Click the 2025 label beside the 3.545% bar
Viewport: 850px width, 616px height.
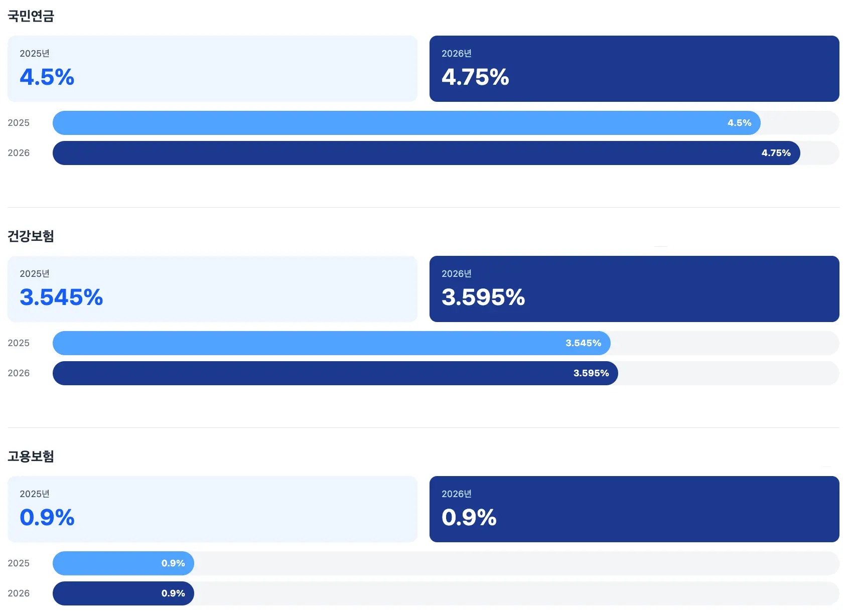tap(19, 343)
